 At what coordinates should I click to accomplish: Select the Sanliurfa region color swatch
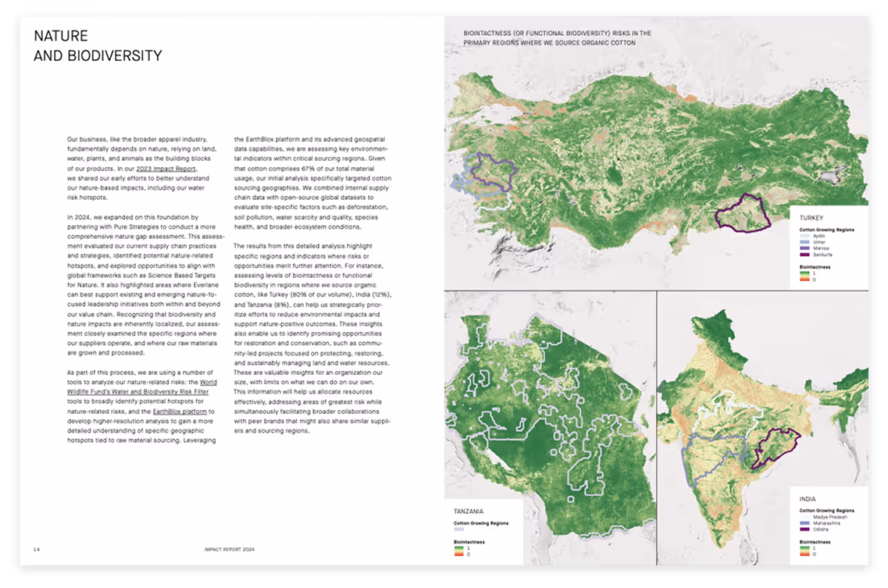(804, 255)
